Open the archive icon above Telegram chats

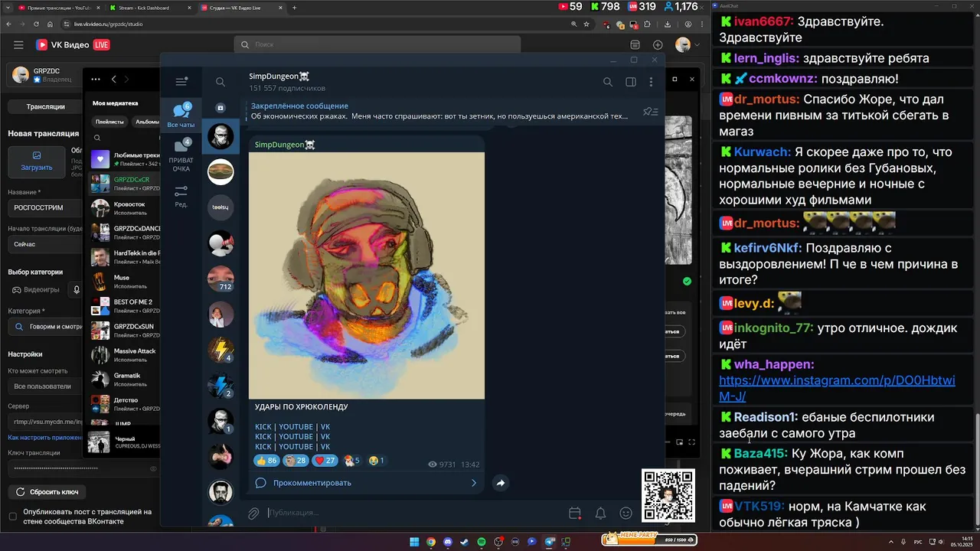(220, 108)
